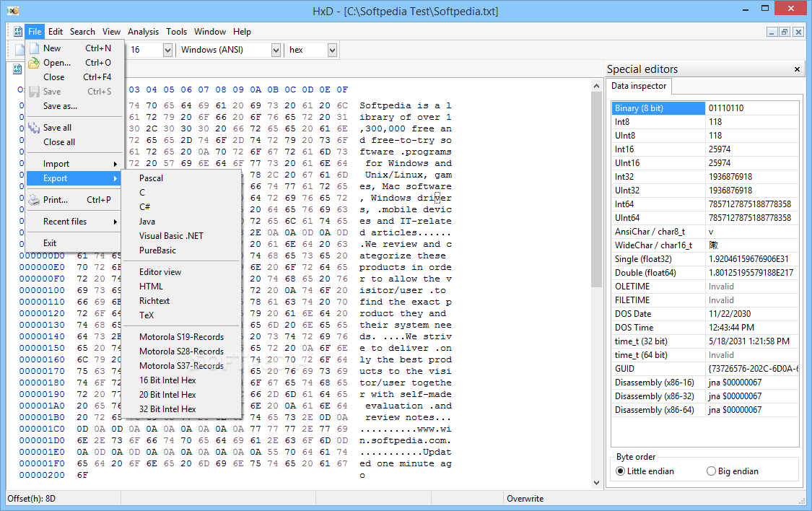Open the Search menu
812x511 pixels.
coord(82,32)
